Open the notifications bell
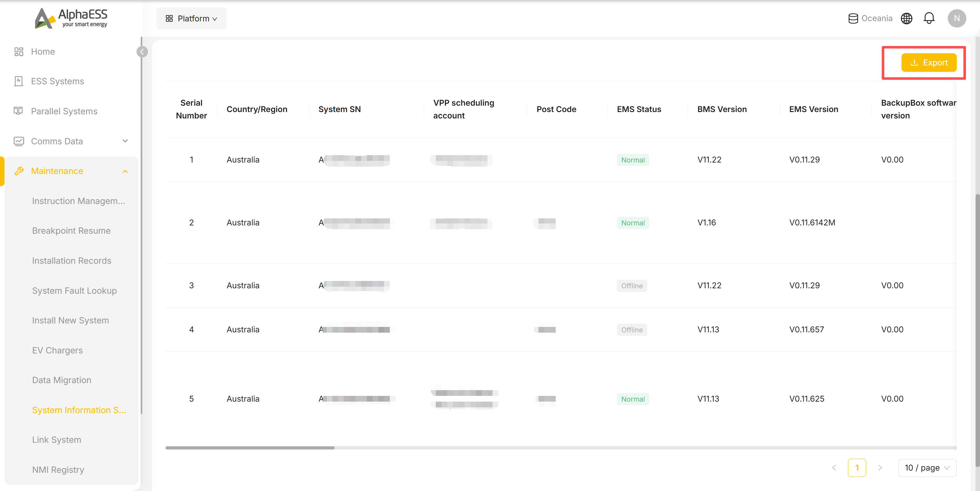The width and height of the screenshot is (980, 491). [x=929, y=18]
